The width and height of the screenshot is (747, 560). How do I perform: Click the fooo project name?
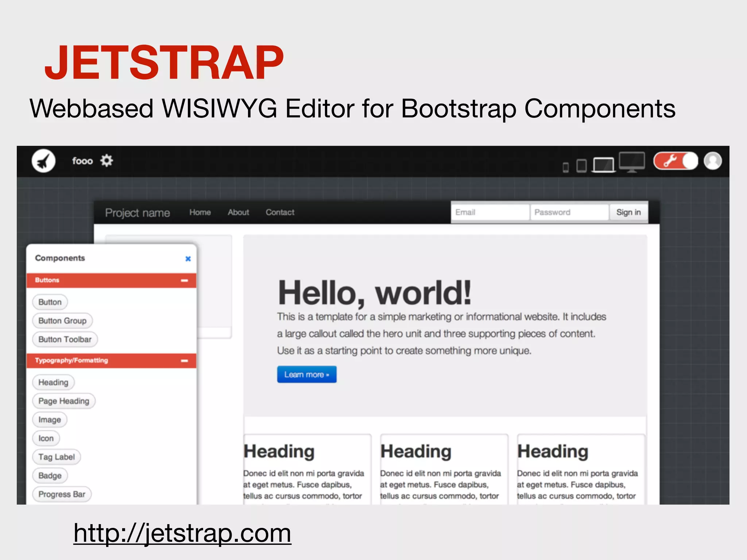(x=82, y=161)
